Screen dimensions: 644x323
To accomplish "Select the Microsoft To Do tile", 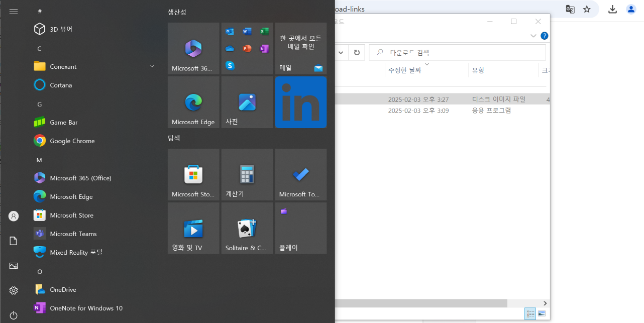I will pos(300,174).
